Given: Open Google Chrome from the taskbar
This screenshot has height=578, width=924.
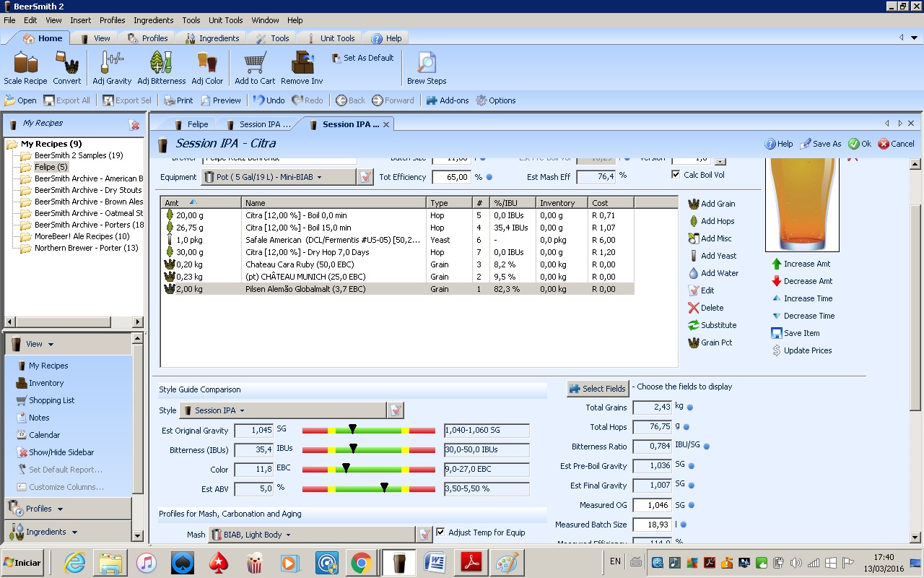Looking at the screenshot, I should tap(362, 562).
